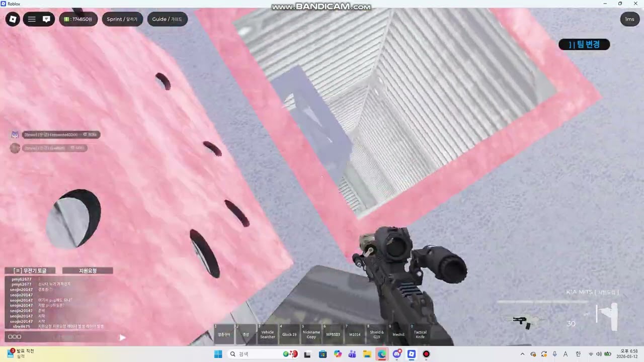Open the 발표 직전 widget on taskbar
The width and height of the screenshot is (644, 362).
pyautogui.click(x=20, y=353)
